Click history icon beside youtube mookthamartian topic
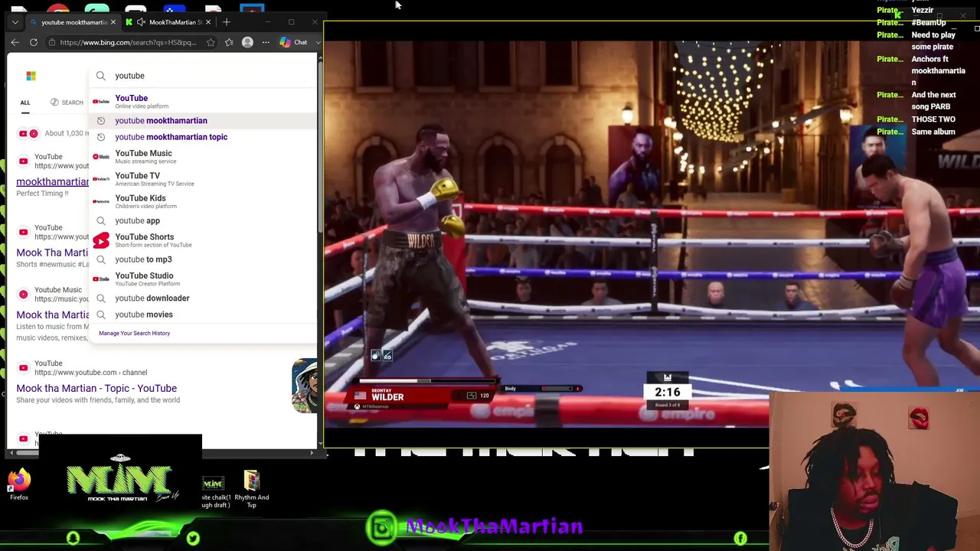Screen dimensions: 980x551 101,137
